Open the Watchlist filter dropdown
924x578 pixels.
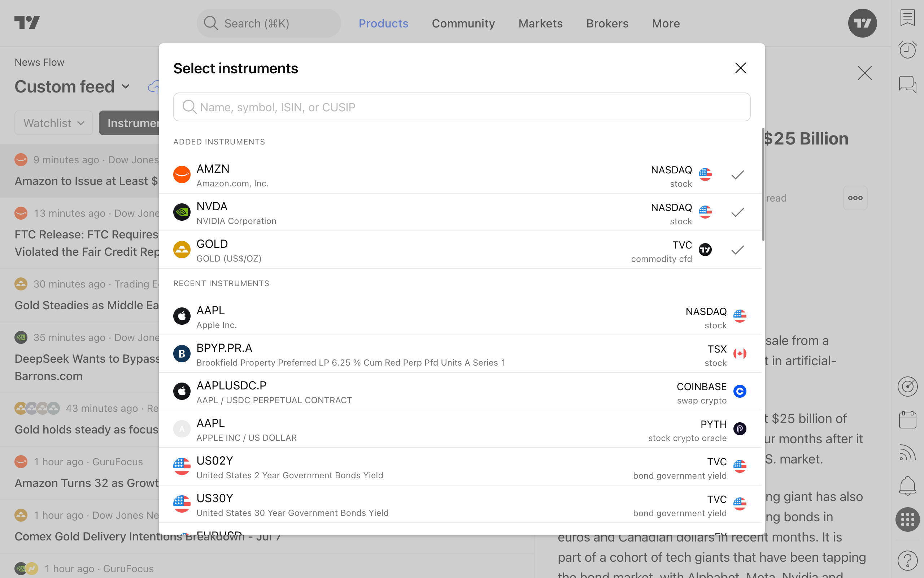click(x=54, y=123)
